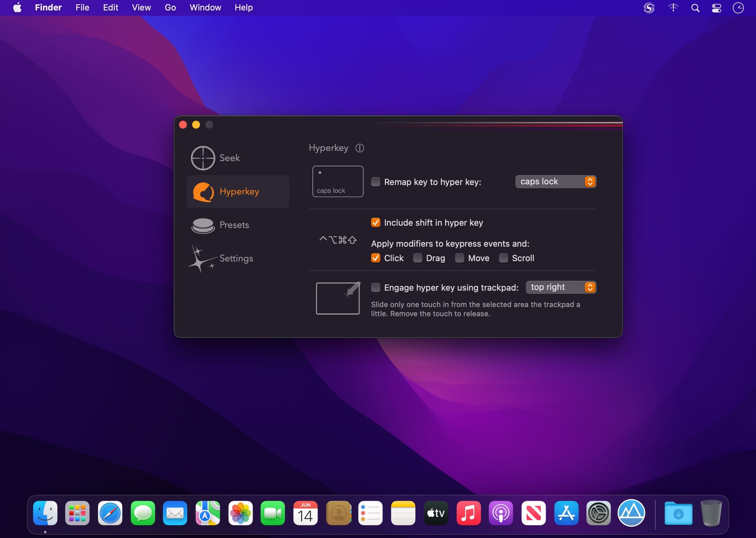This screenshot has width=756, height=538.
Task: Click the caps lock key illustration
Action: tap(338, 181)
